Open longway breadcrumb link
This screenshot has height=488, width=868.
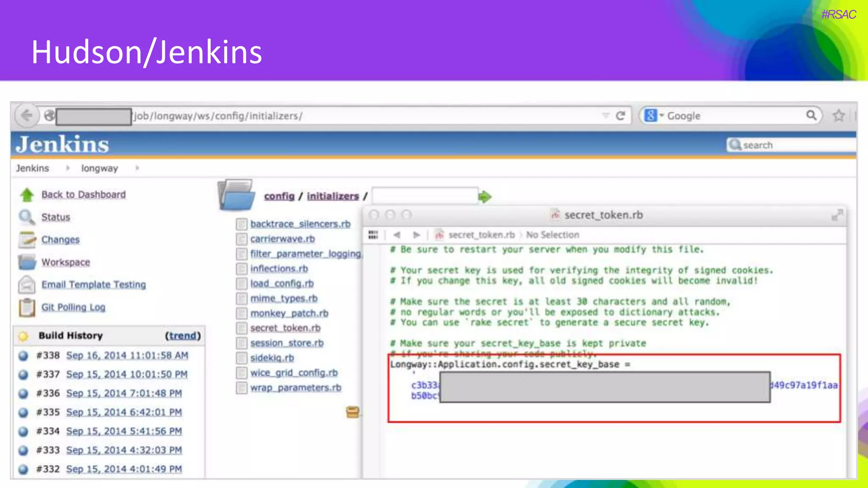point(100,168)
